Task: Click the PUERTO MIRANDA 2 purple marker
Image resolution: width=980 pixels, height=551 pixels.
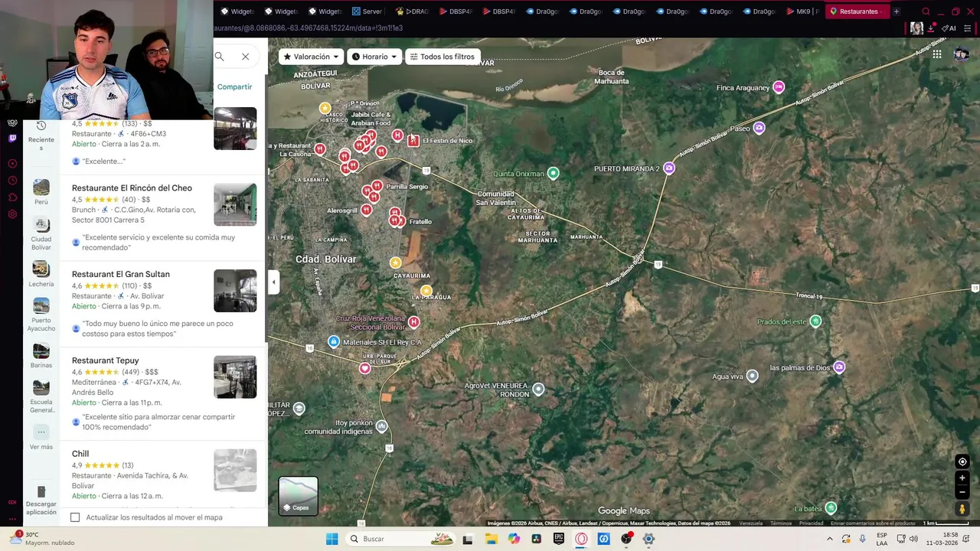Action: coord(669,168)
